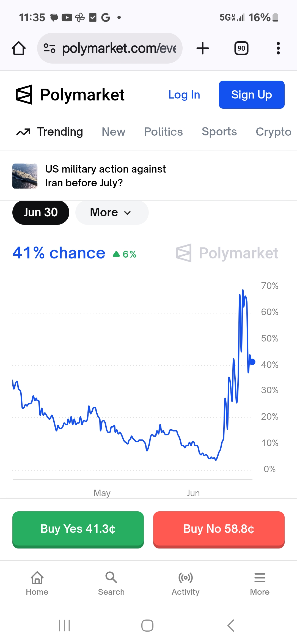The image size is (297, 644).
Task: Open site settings icon in address bar
Action: pyautogui.click(x=50, y=48)
